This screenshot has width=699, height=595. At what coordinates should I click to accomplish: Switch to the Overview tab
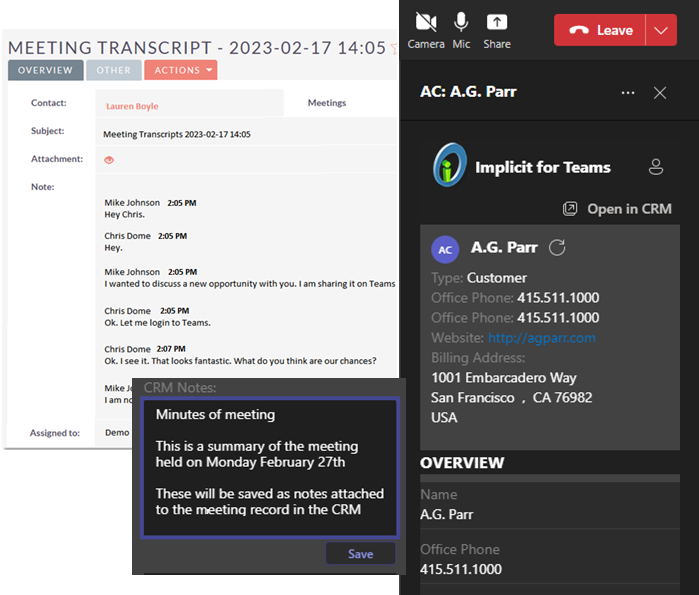click(45, 70)
